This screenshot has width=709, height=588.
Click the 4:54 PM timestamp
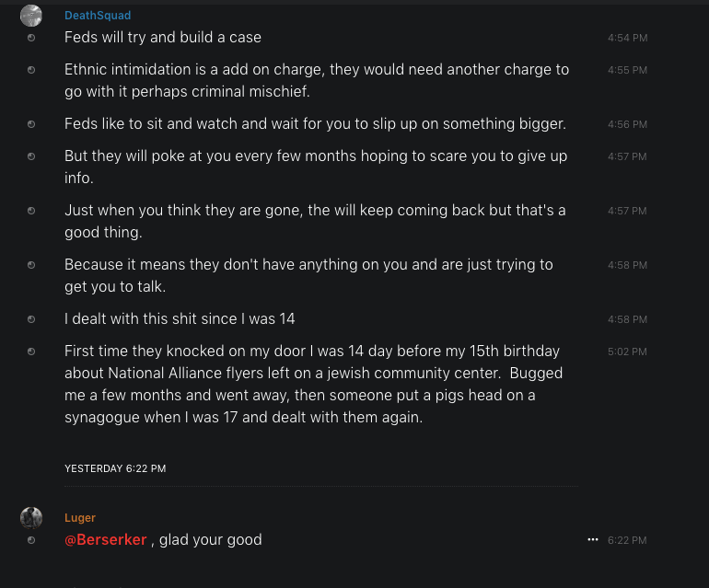[627, 38]
